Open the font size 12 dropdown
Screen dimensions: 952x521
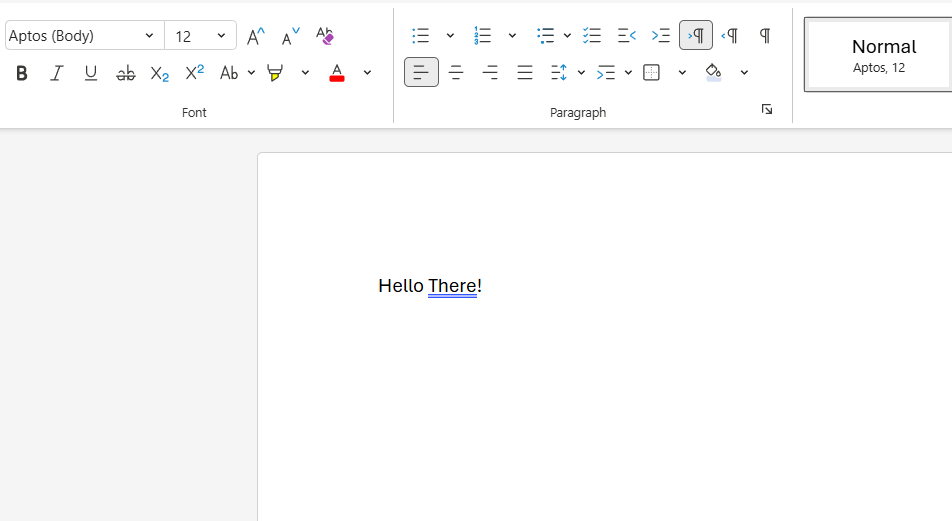tap(221, 36)
